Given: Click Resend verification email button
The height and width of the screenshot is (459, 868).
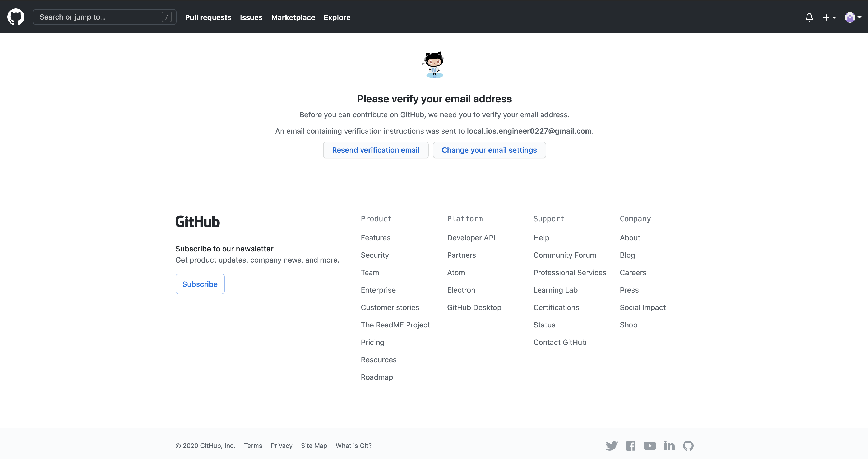Looking at the screenshot, I should click(x=376, y=150).
